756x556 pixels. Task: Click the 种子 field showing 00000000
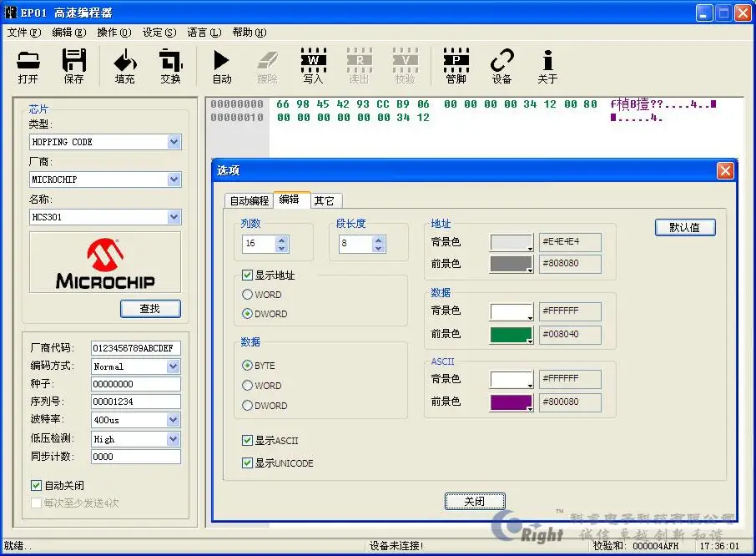[136, 384]
